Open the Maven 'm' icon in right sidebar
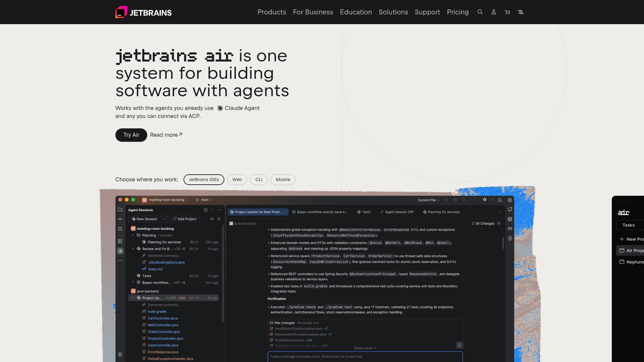The width and height of the screenshot is (644, 362). 510,229
